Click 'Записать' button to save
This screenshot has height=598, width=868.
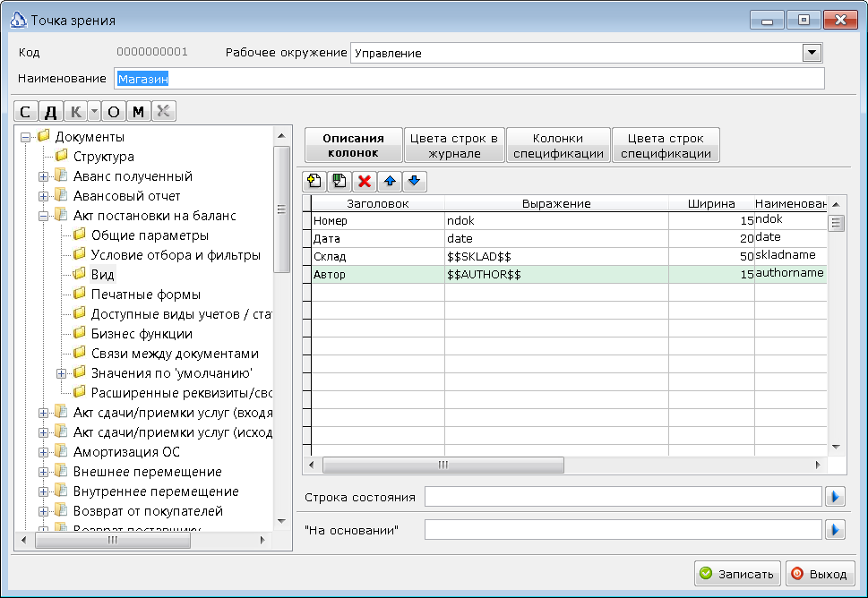(x=737, y=574)
